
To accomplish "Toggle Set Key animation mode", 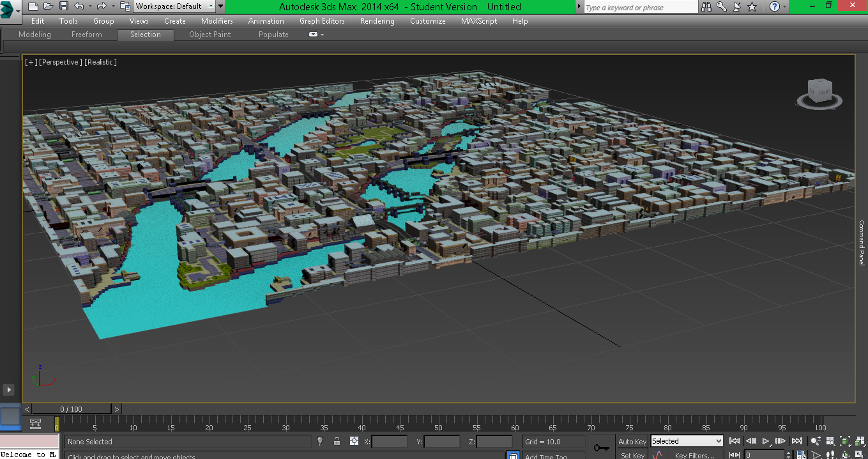I will (x=632, y=455).
